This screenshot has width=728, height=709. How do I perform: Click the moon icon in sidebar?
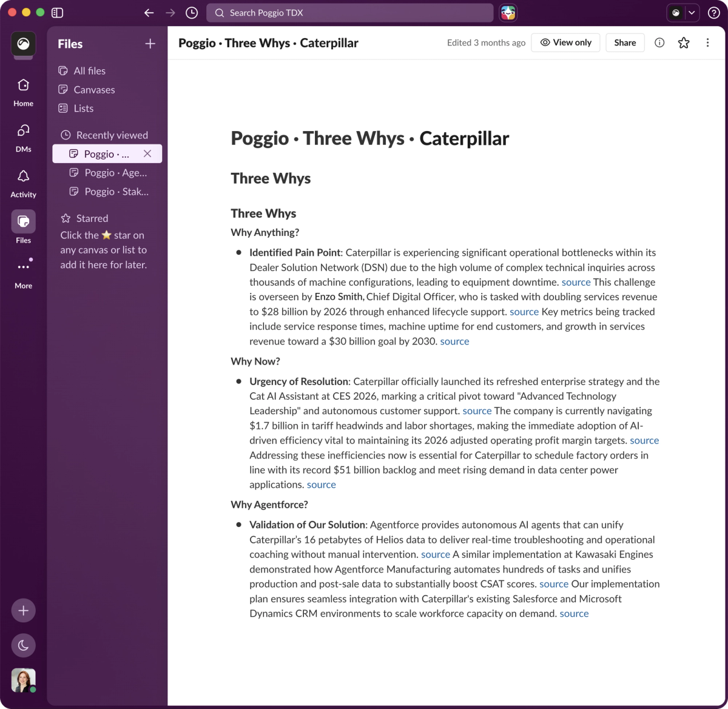pos(23,645)
